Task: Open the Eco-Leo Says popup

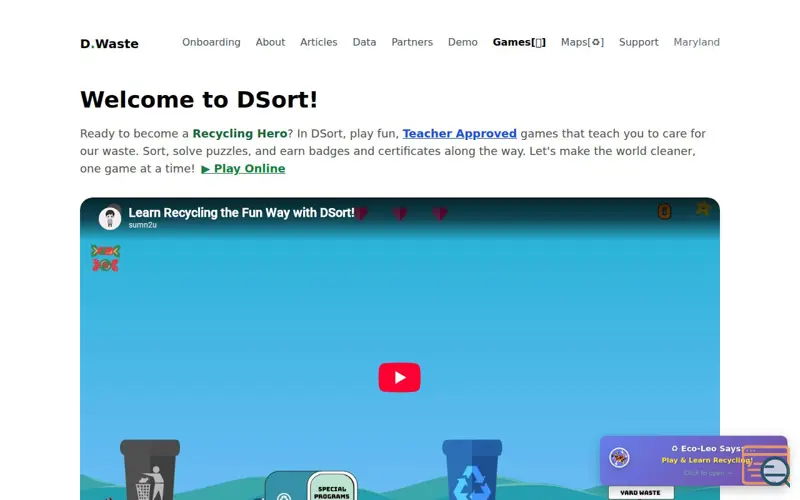Action: coord(693,460)
